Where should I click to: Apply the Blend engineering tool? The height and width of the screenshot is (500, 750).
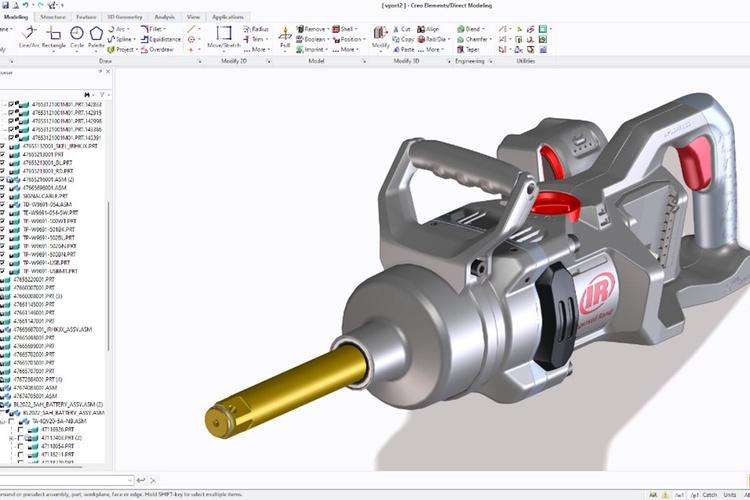tap(471, 29)
